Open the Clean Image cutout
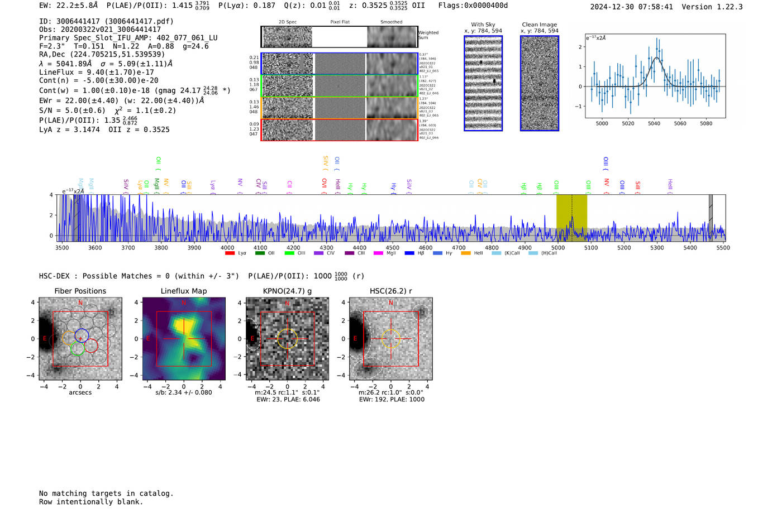This screenshot has height=532, width=782. 540,83
